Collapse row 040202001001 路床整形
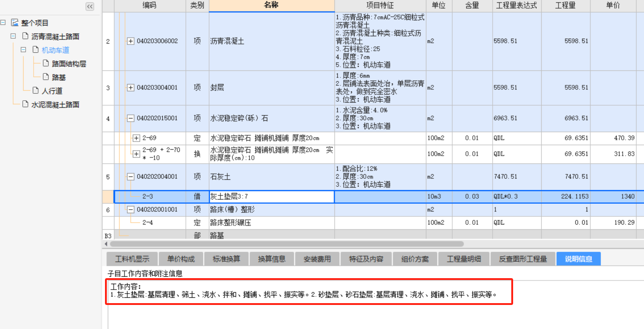 [130, 210]
